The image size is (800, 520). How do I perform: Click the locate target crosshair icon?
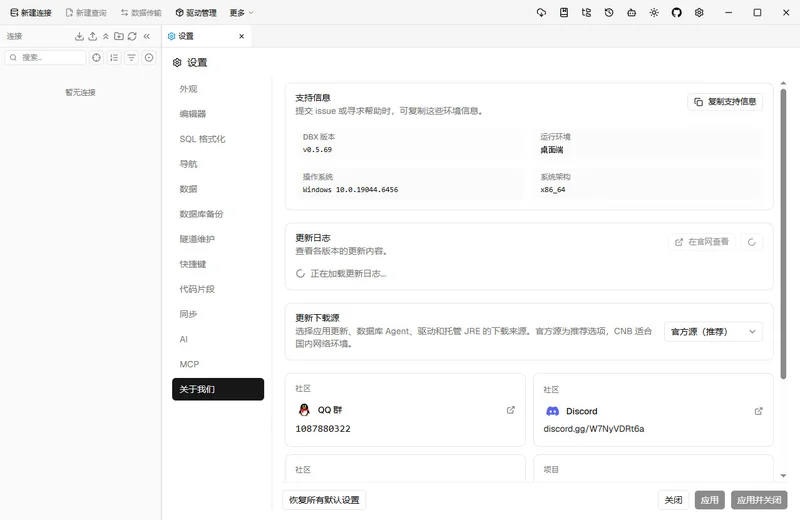[96, 58]
